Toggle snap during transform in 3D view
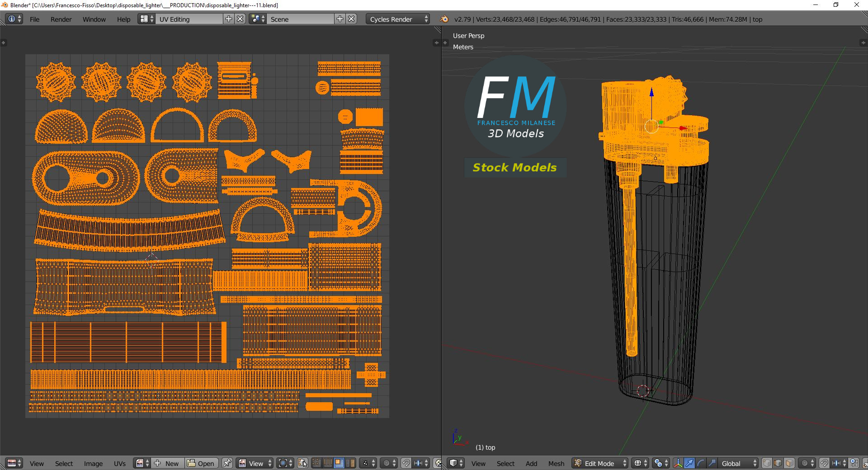Viewport: 868px width, 470px height. coord(824,463)
